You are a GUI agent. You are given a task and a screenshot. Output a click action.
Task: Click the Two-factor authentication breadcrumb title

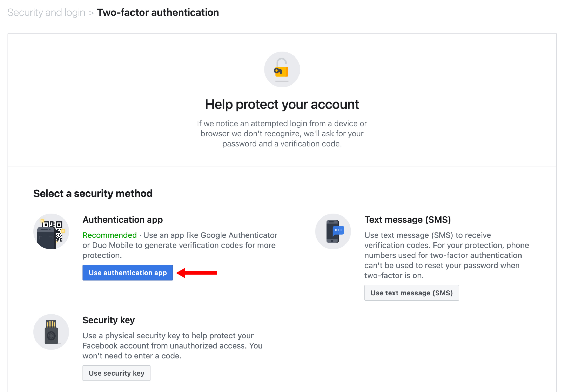[158, 13]
